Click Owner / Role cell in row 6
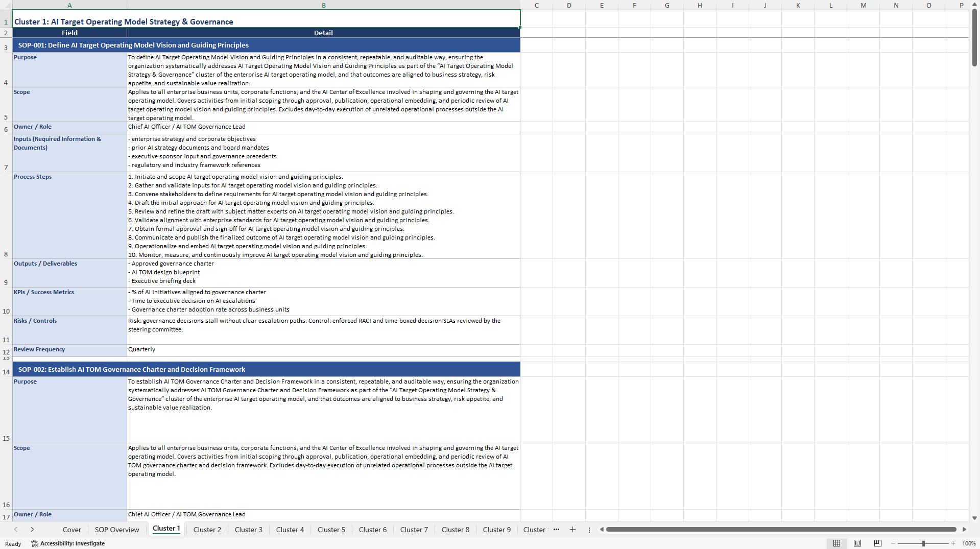980x549 pixels. click(69, 128)
